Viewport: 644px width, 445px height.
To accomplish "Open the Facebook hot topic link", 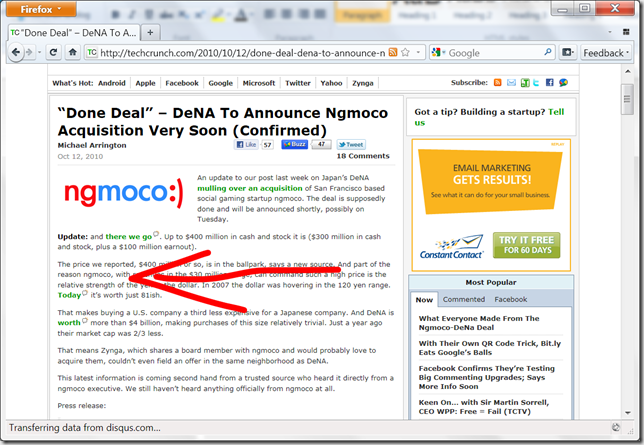I will pos(182,83).
